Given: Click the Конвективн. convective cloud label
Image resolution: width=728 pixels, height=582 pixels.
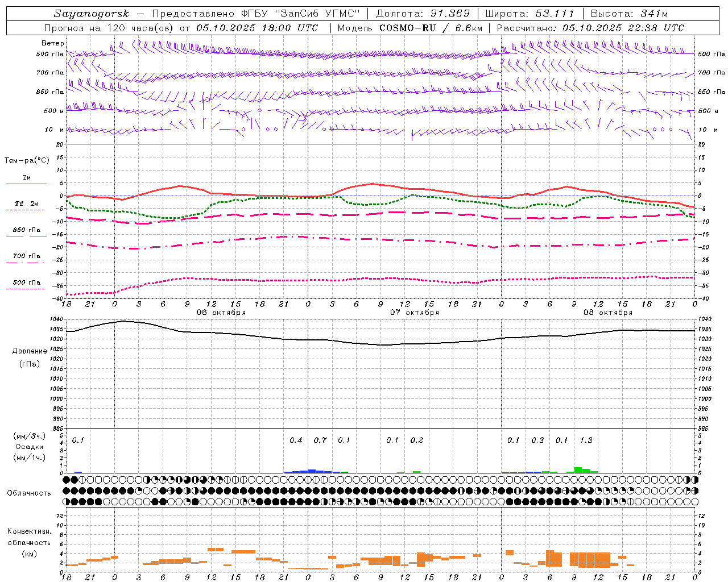Looking at the screenshot, I should click(29, 531).
